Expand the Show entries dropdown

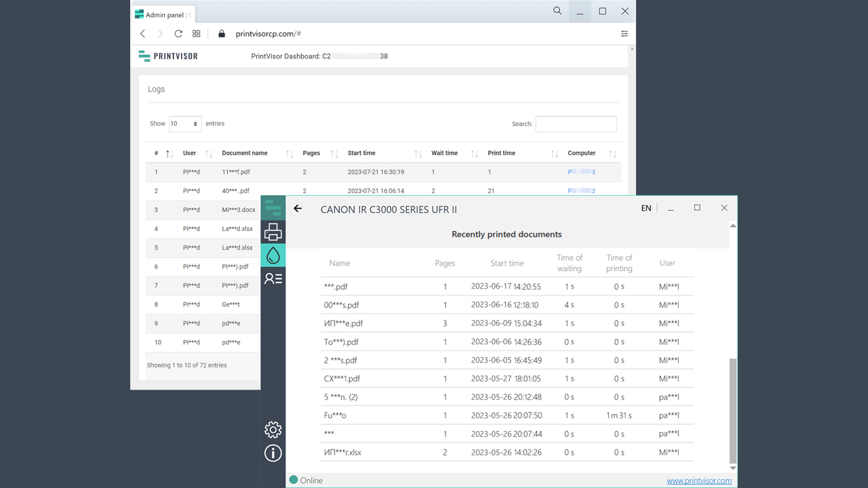185,124
